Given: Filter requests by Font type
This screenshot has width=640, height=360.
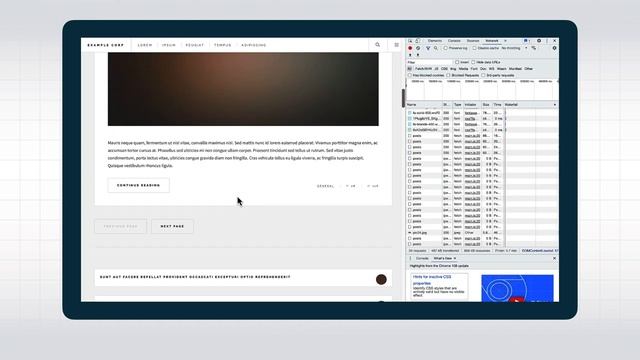Looking at the screenshot, I should (474, 69).
